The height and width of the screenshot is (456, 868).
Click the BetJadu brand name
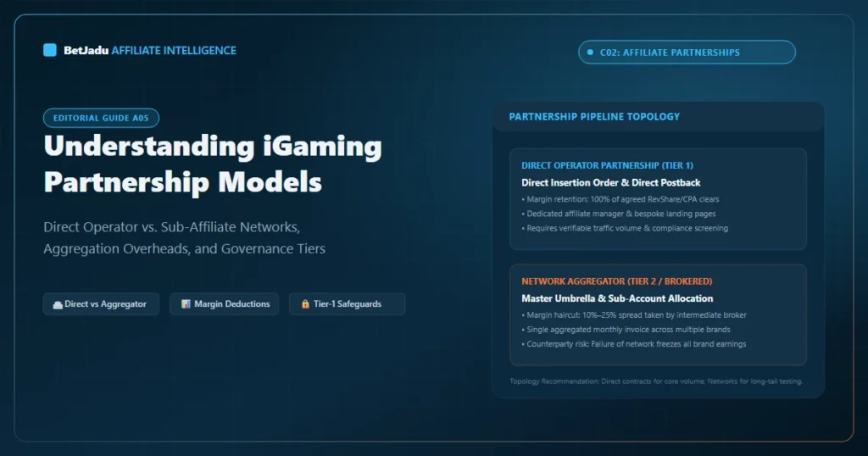tap(86, 50)
